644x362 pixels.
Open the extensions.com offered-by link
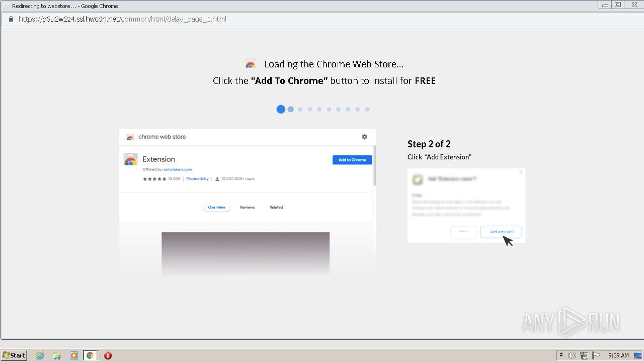pyautogui.click(x=178, y=169)
